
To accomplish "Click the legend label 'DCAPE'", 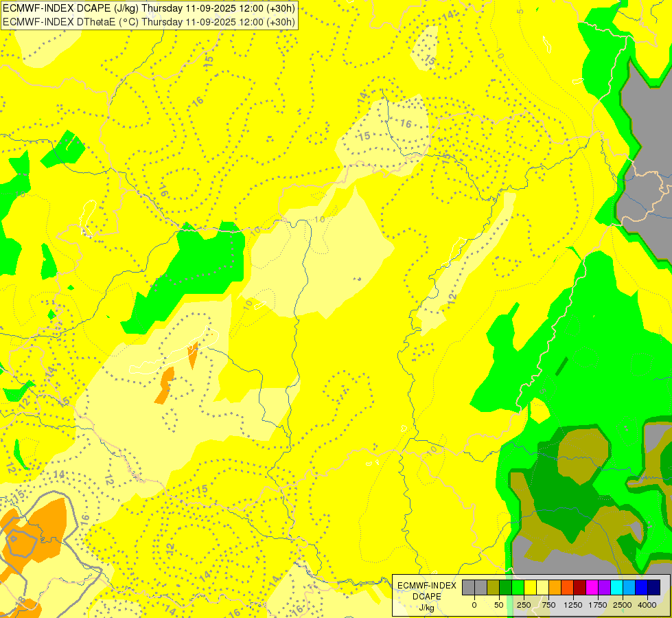I will pyautogui.click(x=427, y=597).
